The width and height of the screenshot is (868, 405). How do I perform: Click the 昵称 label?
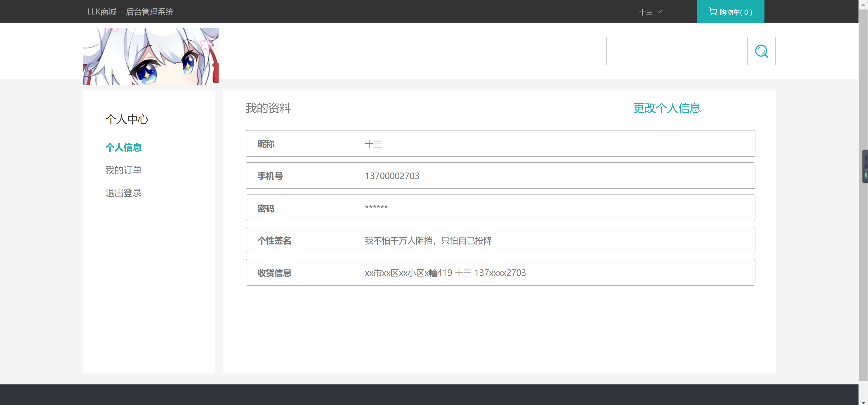click(266, 144)
